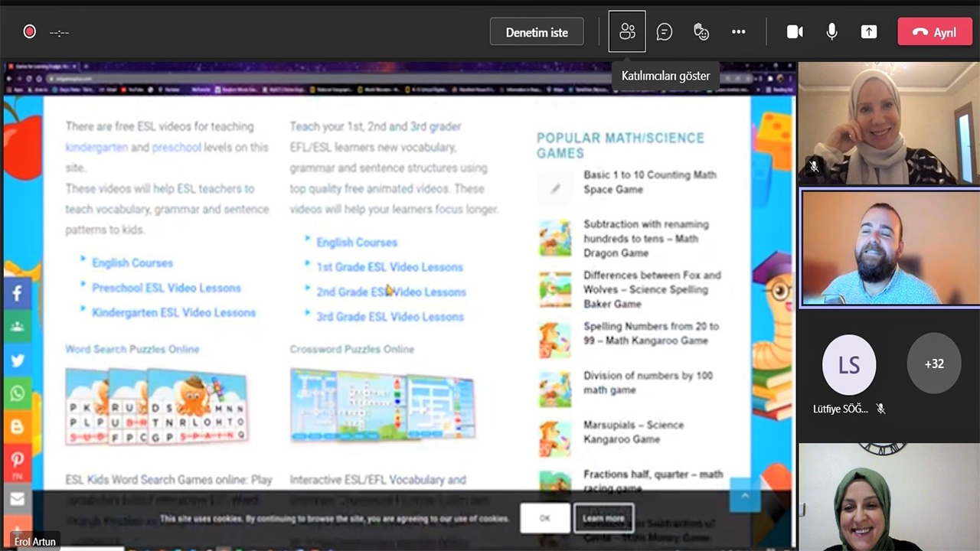
Task: Select the top woman participant video tile
Action: point(889,124)
